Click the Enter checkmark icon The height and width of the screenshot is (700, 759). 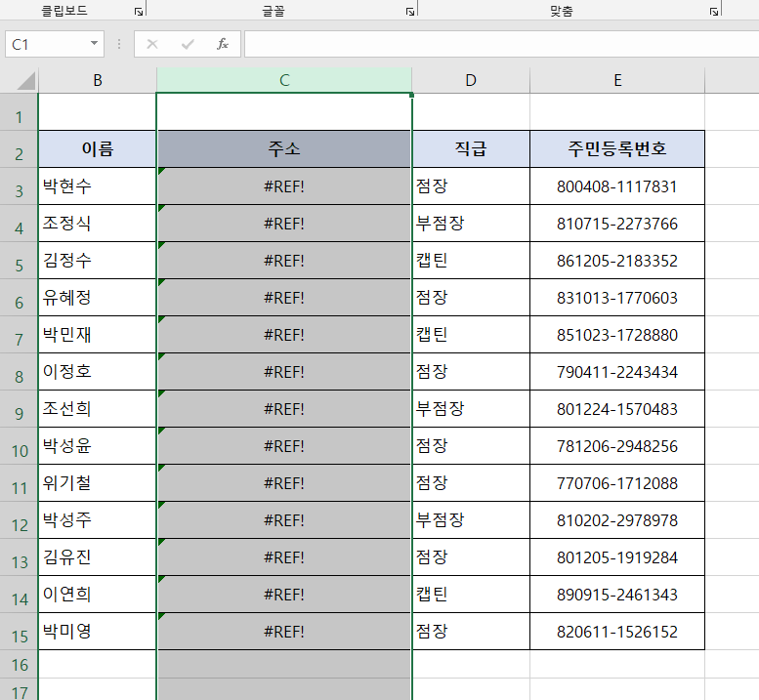pos(188,45)
